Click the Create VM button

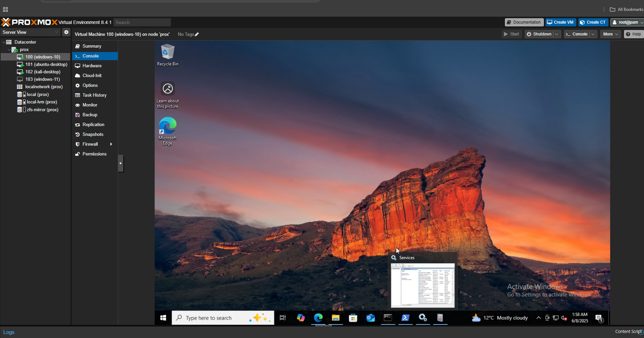560,22
